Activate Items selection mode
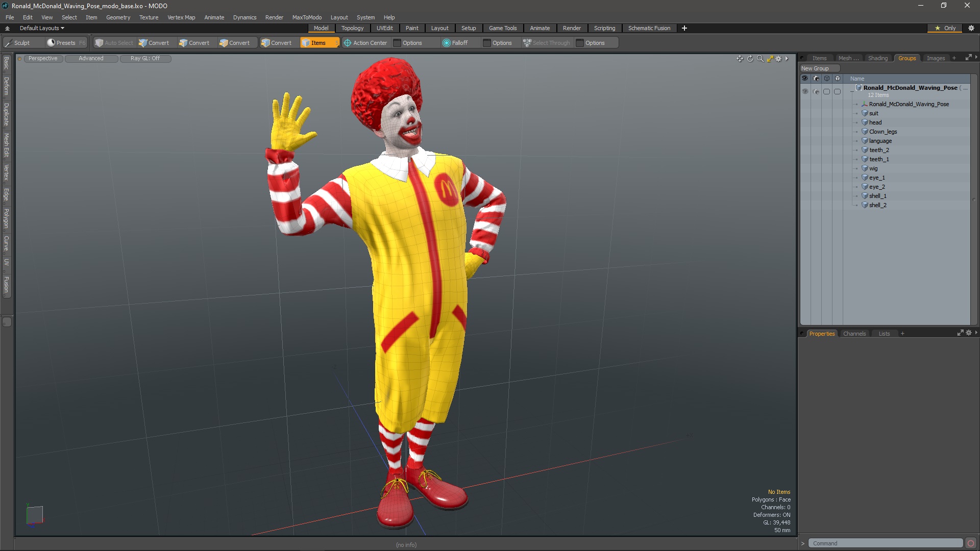 tap(320, 43)
